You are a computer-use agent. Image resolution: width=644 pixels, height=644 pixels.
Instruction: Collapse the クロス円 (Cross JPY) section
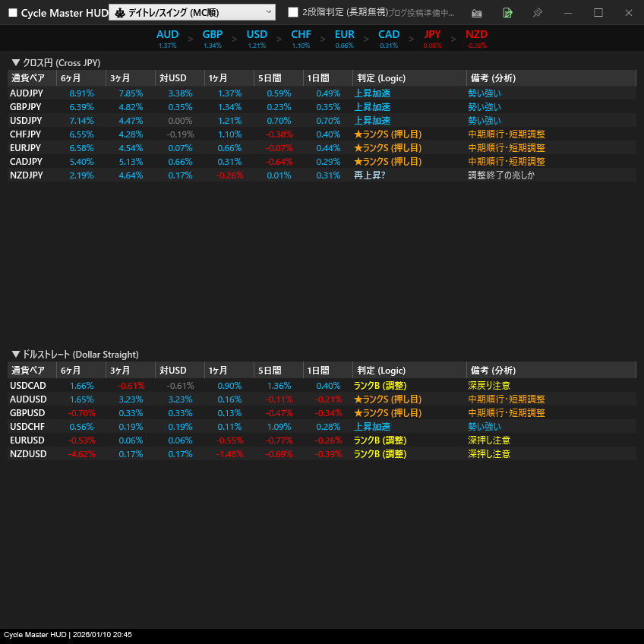(56, 63)
